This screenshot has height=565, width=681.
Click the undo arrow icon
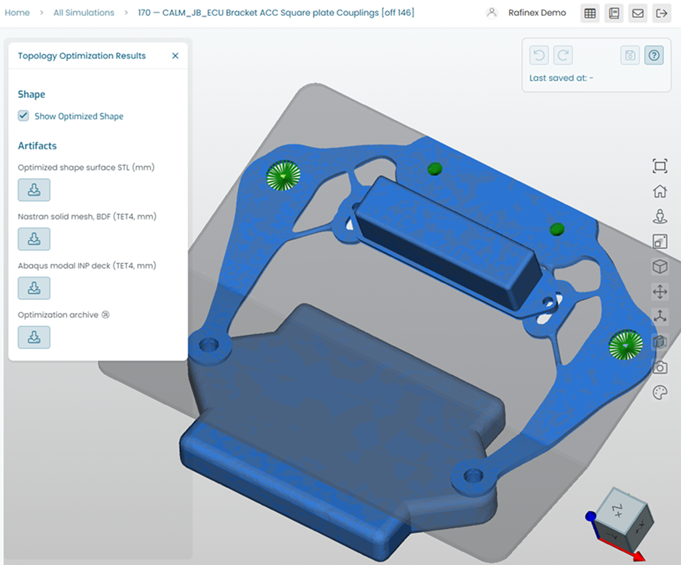point(539,55)
